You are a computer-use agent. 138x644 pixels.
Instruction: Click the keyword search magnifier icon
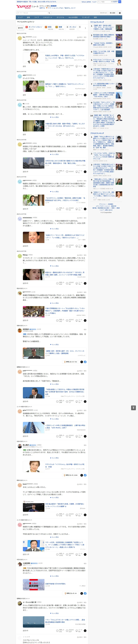tap(49, 13)
